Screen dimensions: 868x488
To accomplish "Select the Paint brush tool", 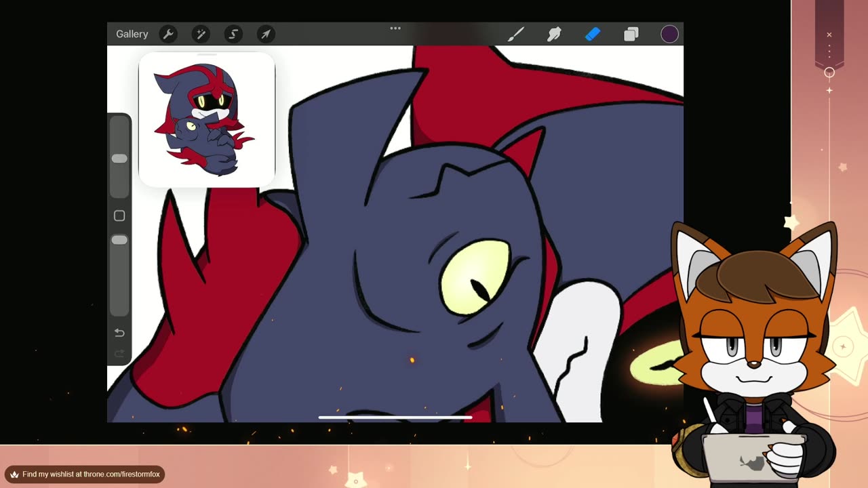I will click(516, 34).
